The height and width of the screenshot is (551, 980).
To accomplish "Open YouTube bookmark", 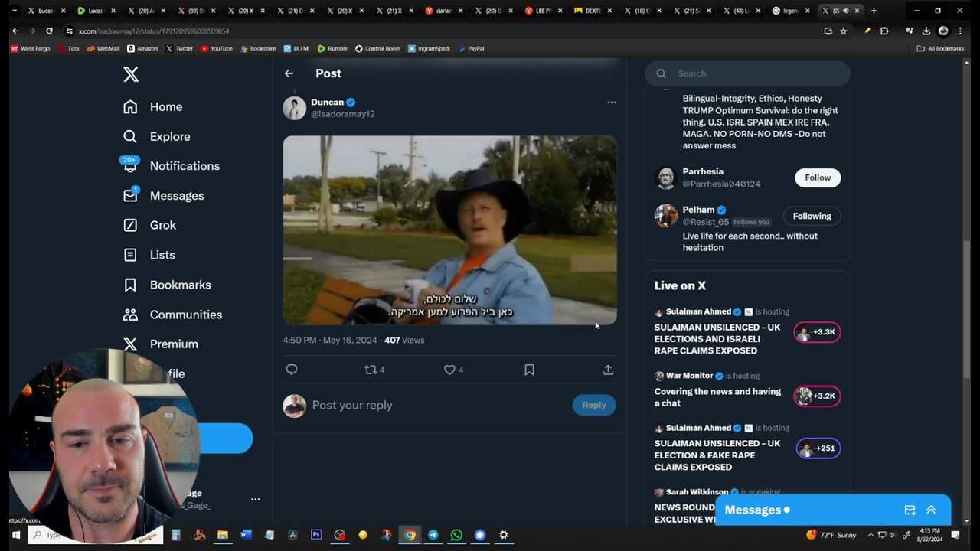I will point(217,48).
